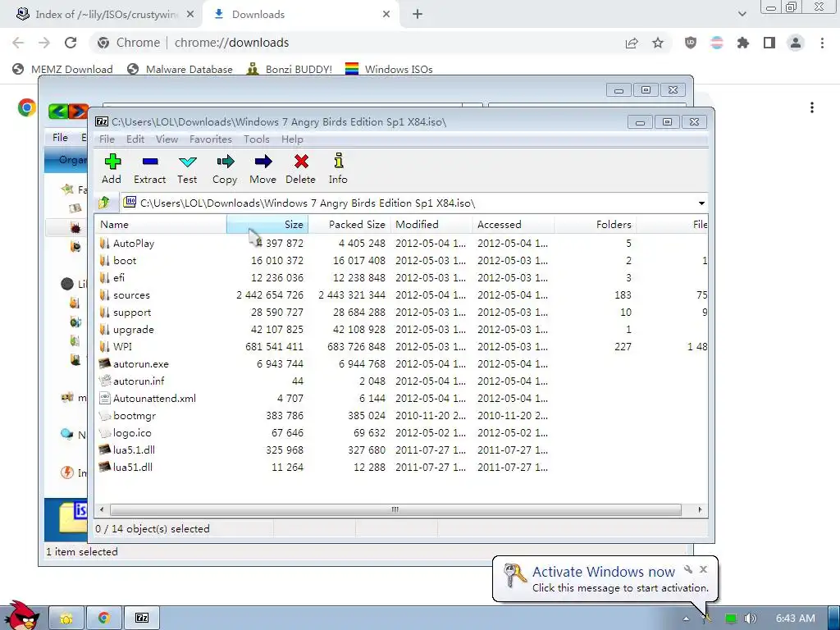Viewport: 840px width, 630px height.
Task: Sort file list by Name column
Action: coord(161,225)
